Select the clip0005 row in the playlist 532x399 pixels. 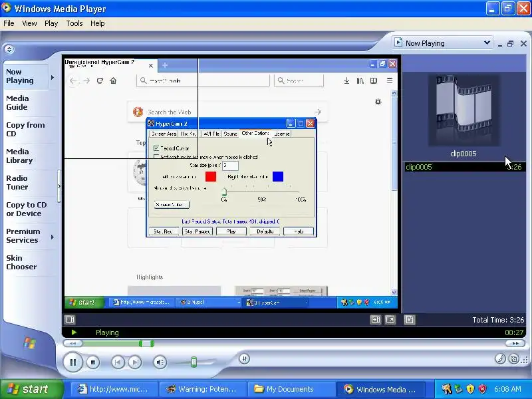tap(464, 167)
